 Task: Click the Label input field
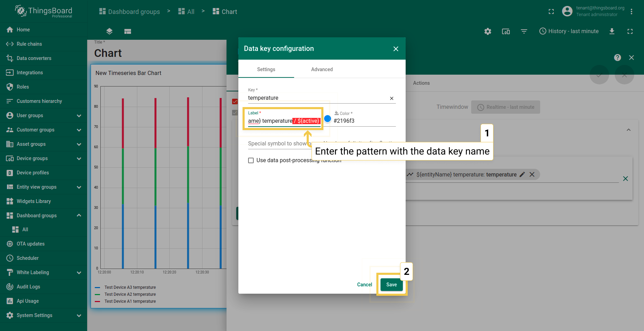(284, 121)
